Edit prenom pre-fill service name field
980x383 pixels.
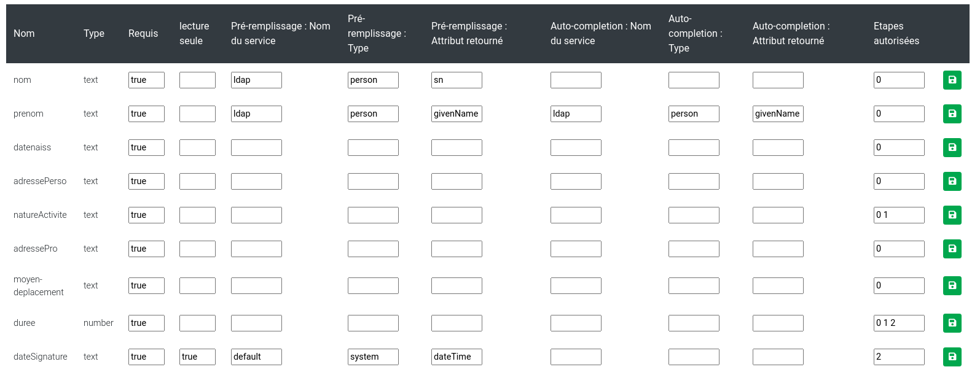256,114
